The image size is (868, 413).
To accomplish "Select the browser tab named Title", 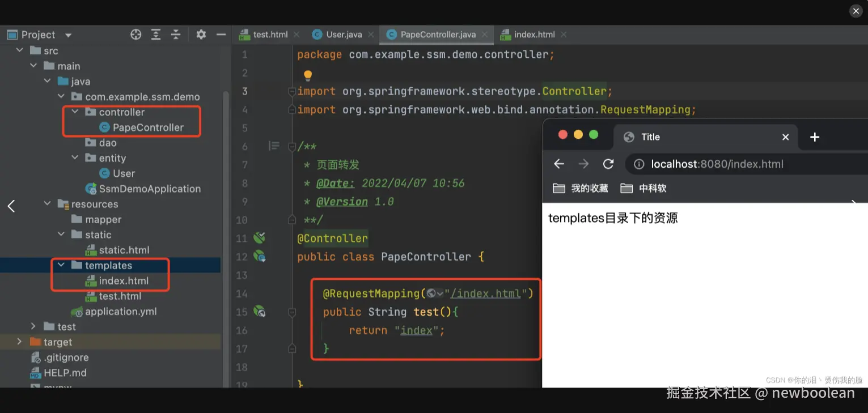I will coord(705,137).
